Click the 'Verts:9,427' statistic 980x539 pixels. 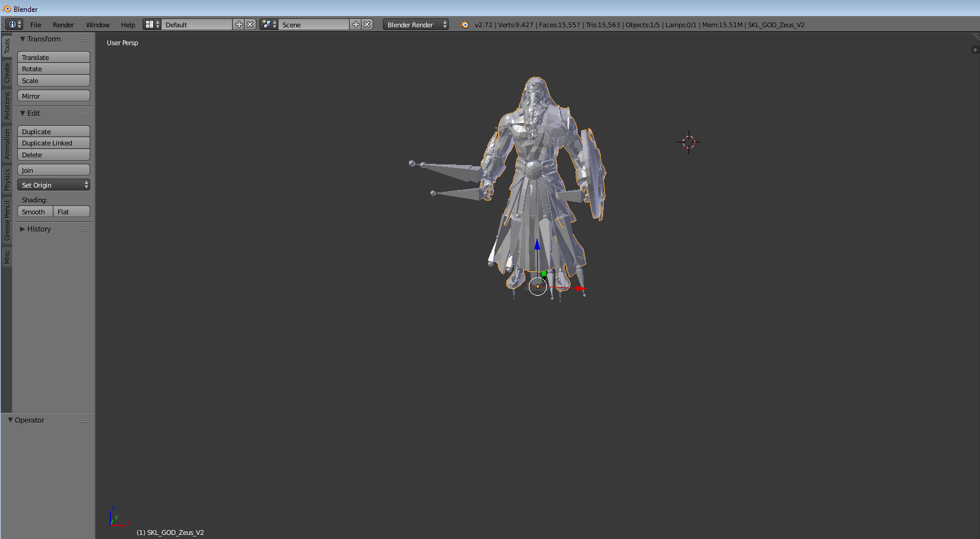coord(516,25)
